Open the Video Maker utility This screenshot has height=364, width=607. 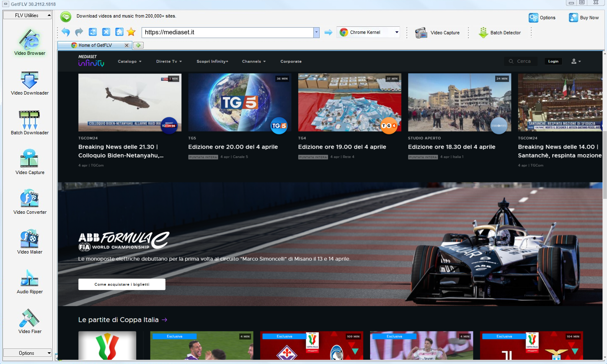coord(29,241)
